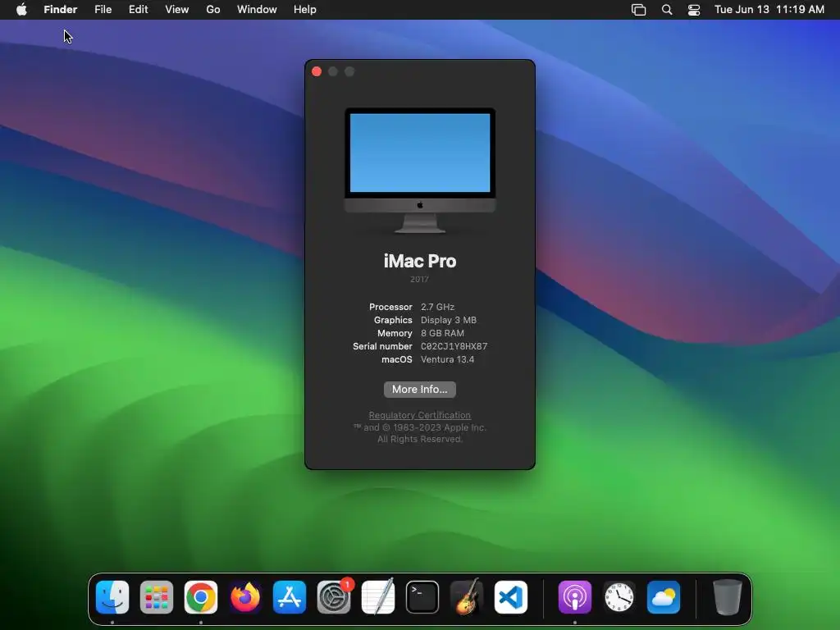Open the File menu
Screen dimensions: 840x630
(x=103, y=10)
